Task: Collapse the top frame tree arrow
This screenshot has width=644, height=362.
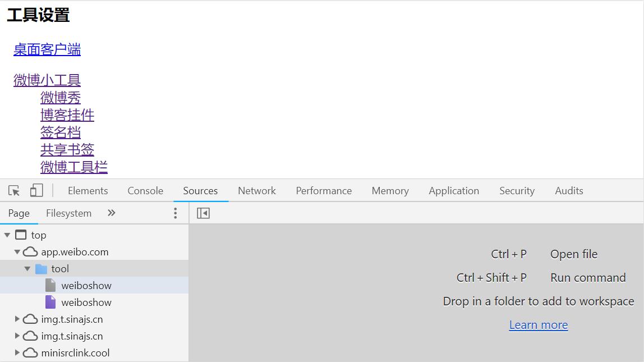Action: coord(7,235)
